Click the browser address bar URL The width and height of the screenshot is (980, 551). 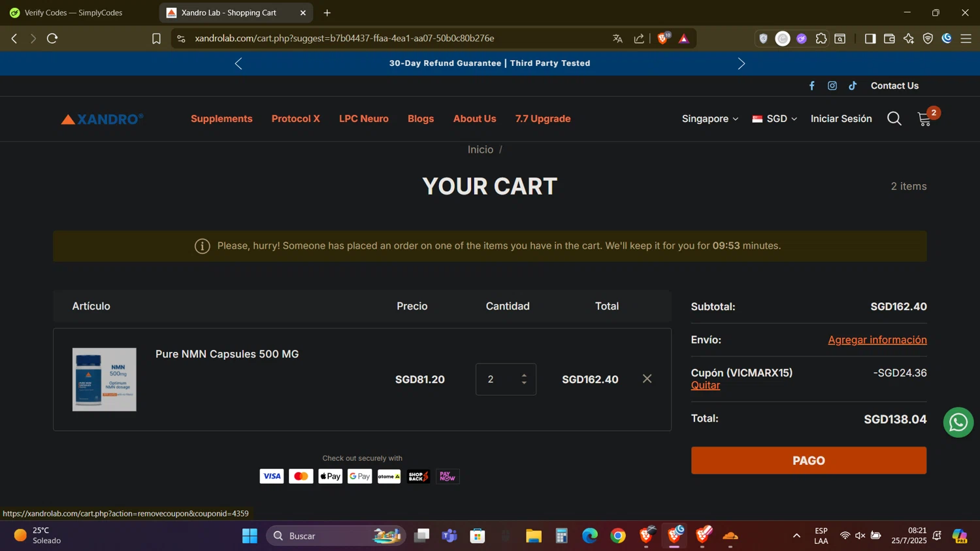click(x=344, y=39)
